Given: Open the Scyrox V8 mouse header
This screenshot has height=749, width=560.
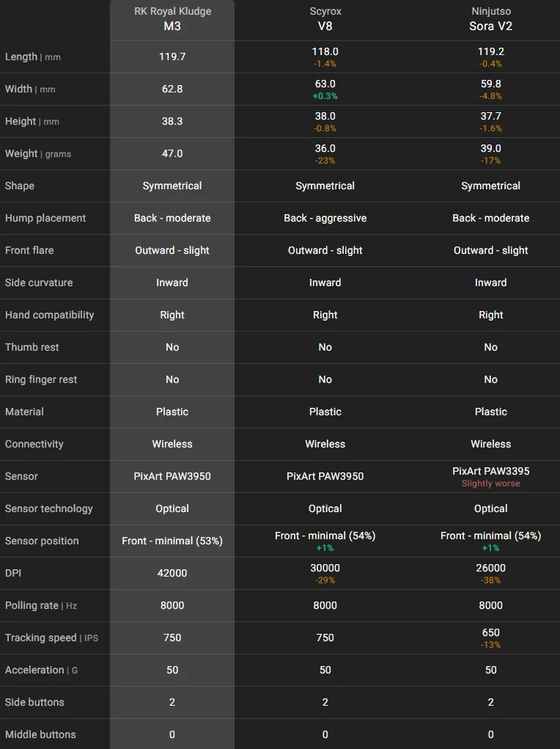Looking at the screenshot, I should tap(325, 19).
